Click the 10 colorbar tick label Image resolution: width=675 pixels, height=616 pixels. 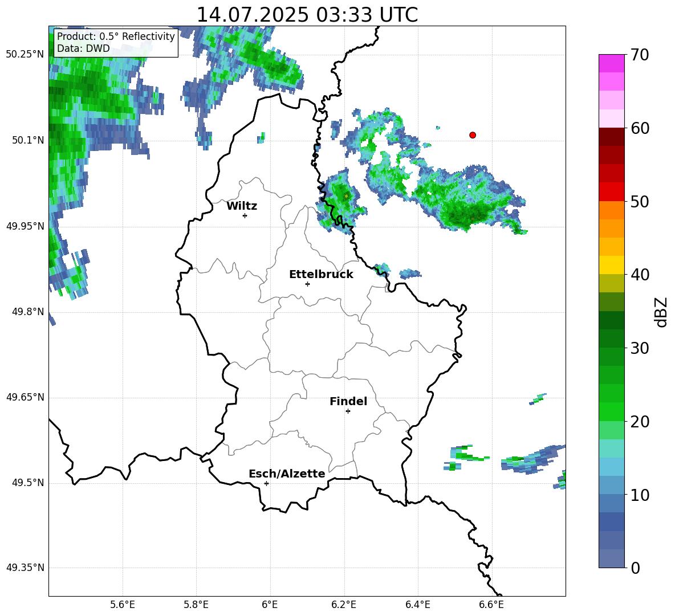point(640,495)
